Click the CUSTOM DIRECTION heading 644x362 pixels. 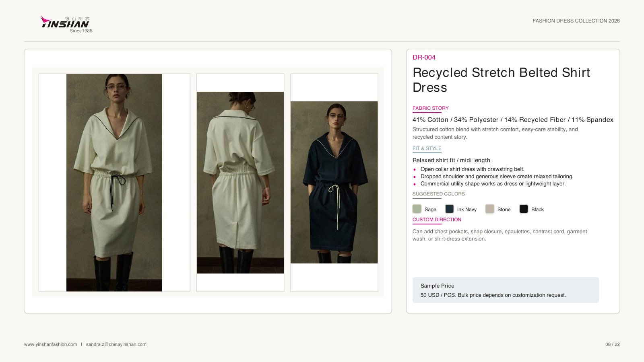click(x=437, y=220)
